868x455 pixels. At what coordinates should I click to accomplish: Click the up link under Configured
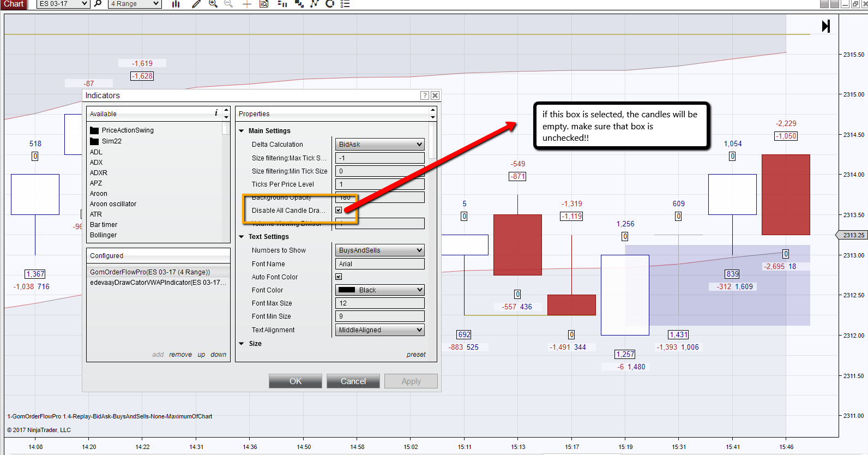pos(201,355)
